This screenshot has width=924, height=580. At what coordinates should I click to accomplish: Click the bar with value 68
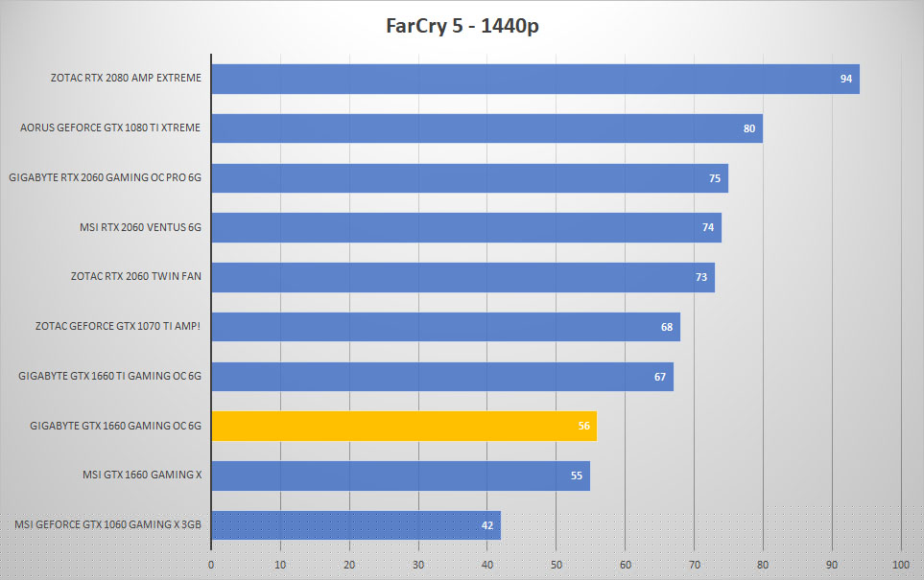pos(446,327)
